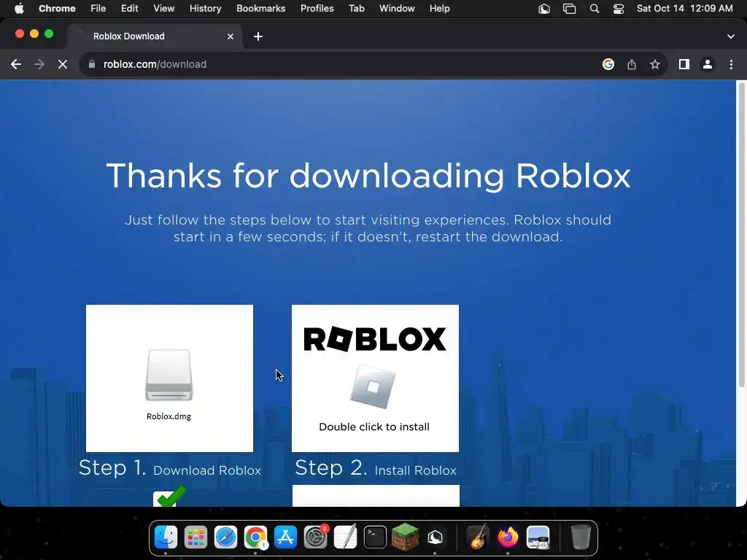Image resolution: width=747 pixels, height=560 pixels.
Task: Toggle the Chrome side panel
Action: (x=684, y=64)
